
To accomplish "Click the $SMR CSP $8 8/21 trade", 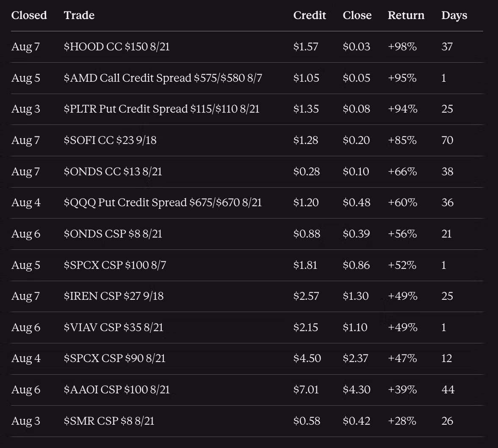I will (109, 421).
